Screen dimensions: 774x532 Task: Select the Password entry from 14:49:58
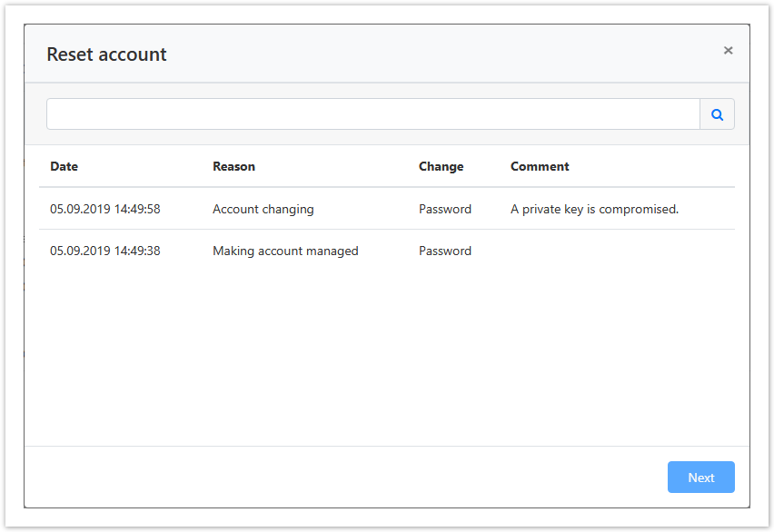click(x=444, y=209)
